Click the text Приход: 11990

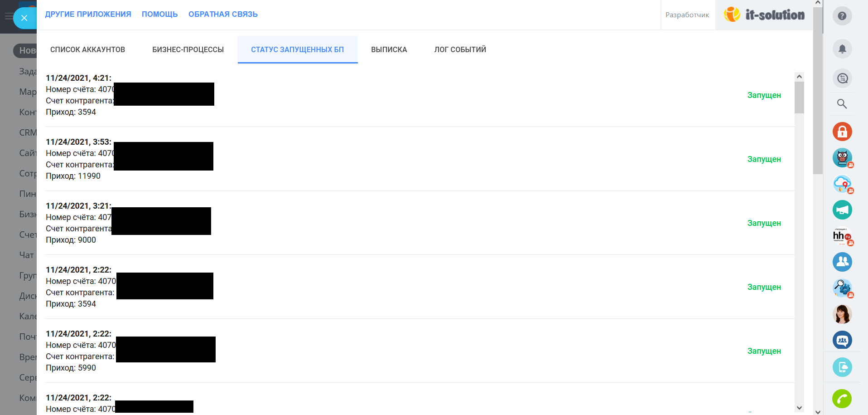(73, 176)
